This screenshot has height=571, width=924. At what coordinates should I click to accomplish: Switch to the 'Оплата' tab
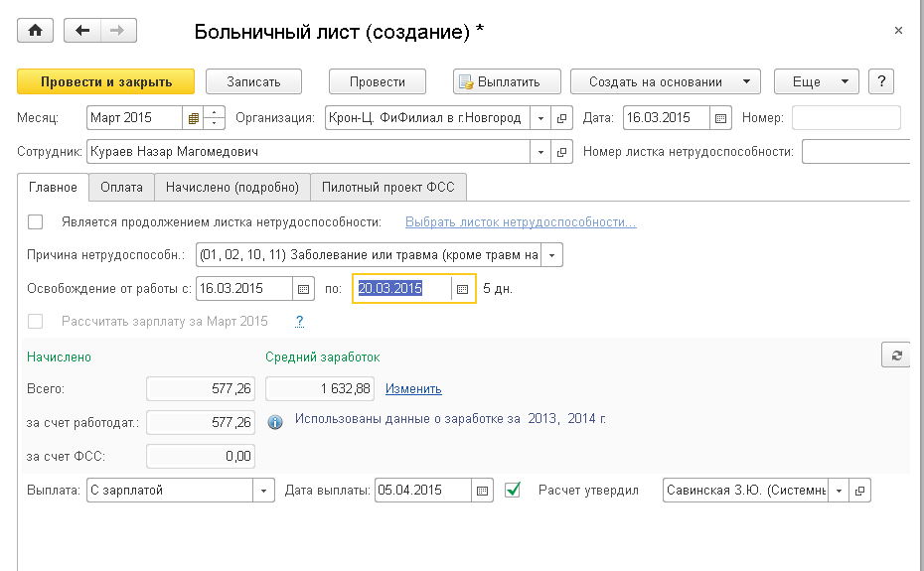point(121,187)
